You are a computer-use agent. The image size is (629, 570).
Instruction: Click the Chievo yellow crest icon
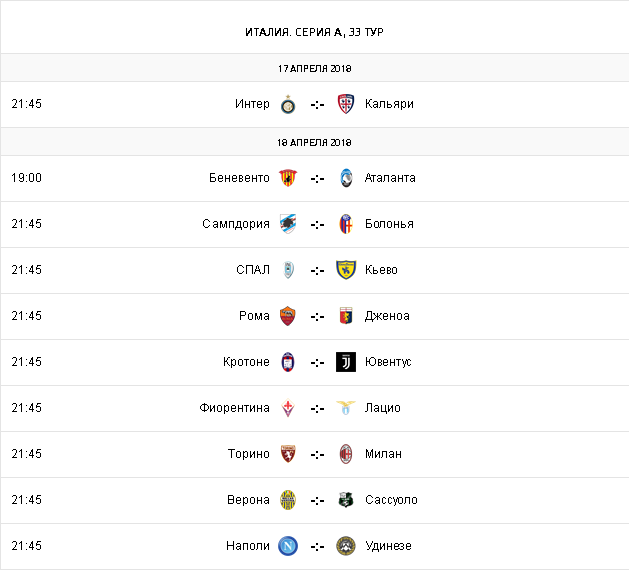point(346,270)
